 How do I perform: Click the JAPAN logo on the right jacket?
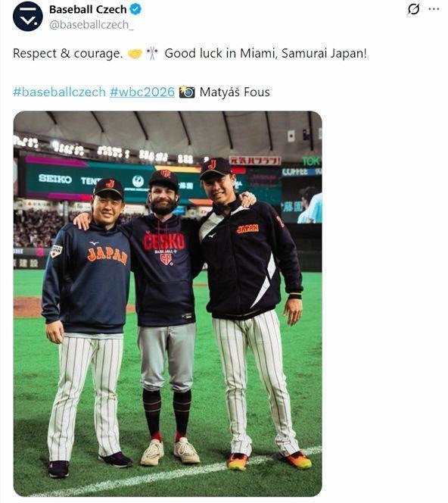click(x=247, y=229)
